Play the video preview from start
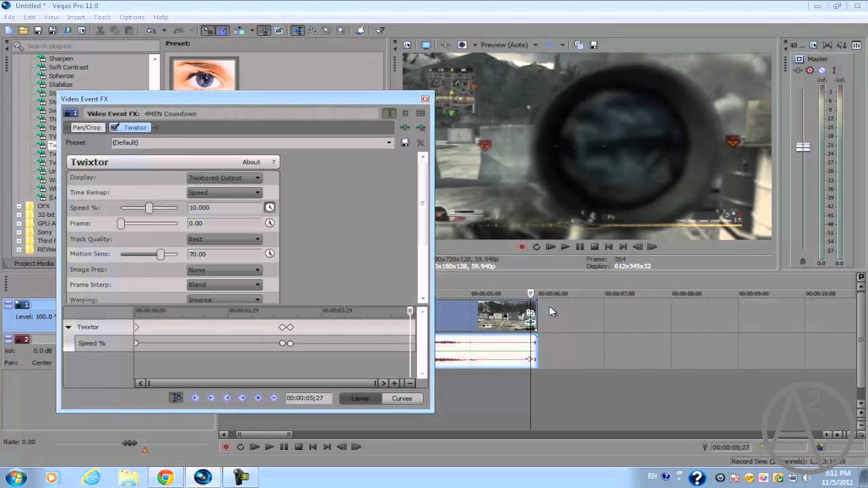Viewport: 868px width, 488px height. point(551,247)
